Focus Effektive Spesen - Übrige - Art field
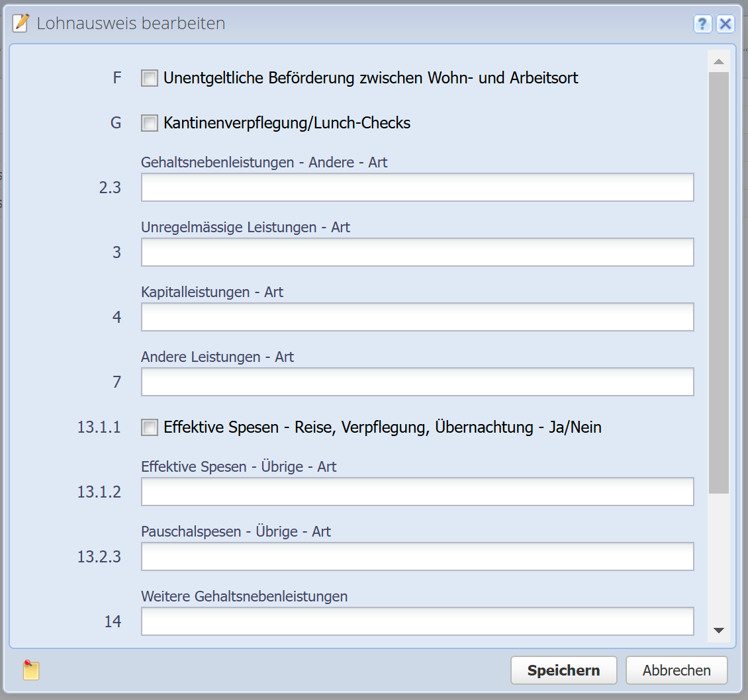This screenshot has width=748, height=700. (417, 492)
